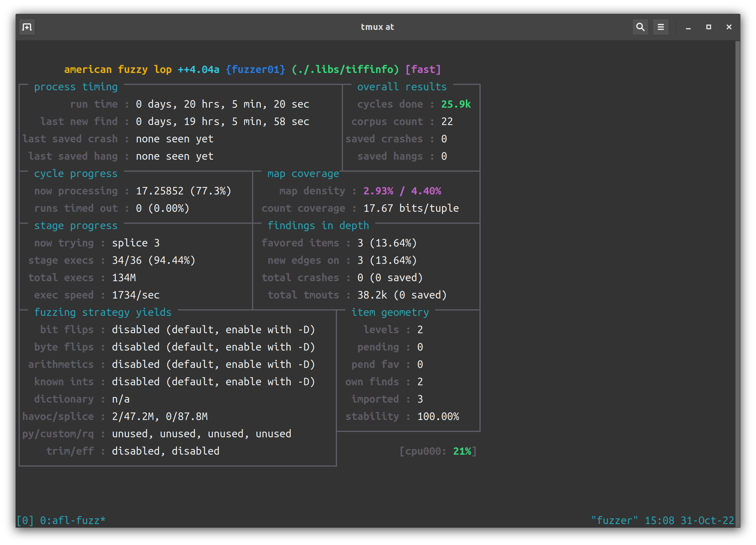This screenshot has width=756, height=545.
Task: Click trim/eff 'disabled, disabled' value
Action: pyautogui.click(x=165, y=451)
